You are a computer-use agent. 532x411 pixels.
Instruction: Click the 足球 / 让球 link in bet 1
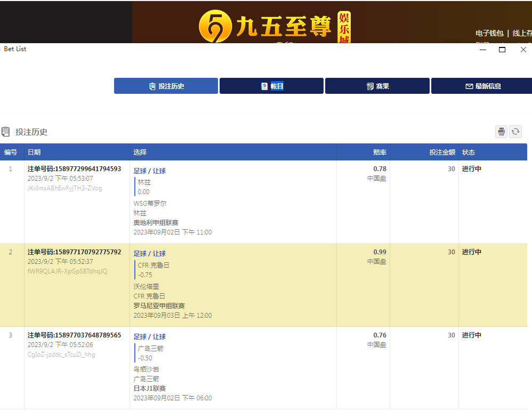pyautogui.click(x=149, y=171)
